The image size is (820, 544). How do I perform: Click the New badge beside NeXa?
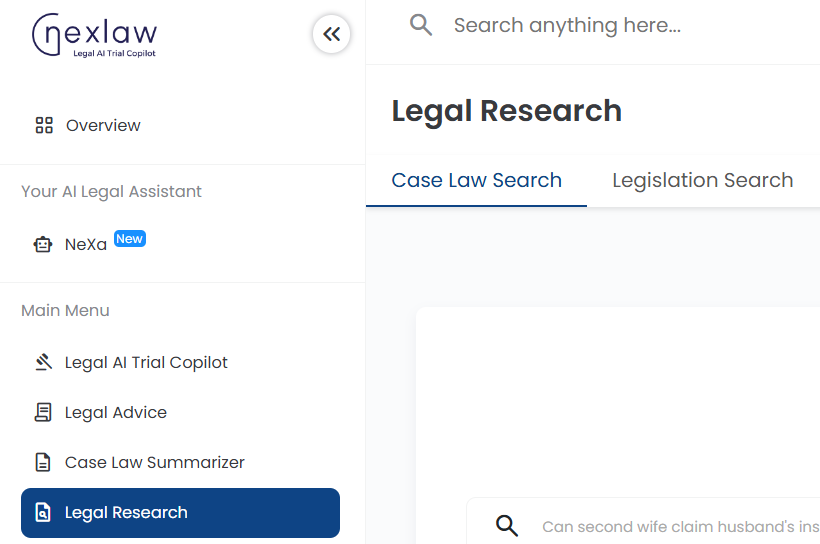coord(130,238)
